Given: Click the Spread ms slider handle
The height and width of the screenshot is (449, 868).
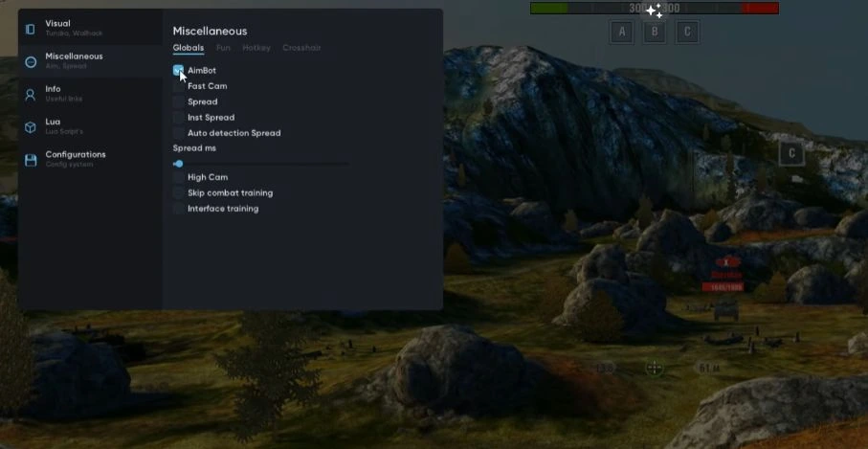Looking at the screenshot, I should click(178, 164).
